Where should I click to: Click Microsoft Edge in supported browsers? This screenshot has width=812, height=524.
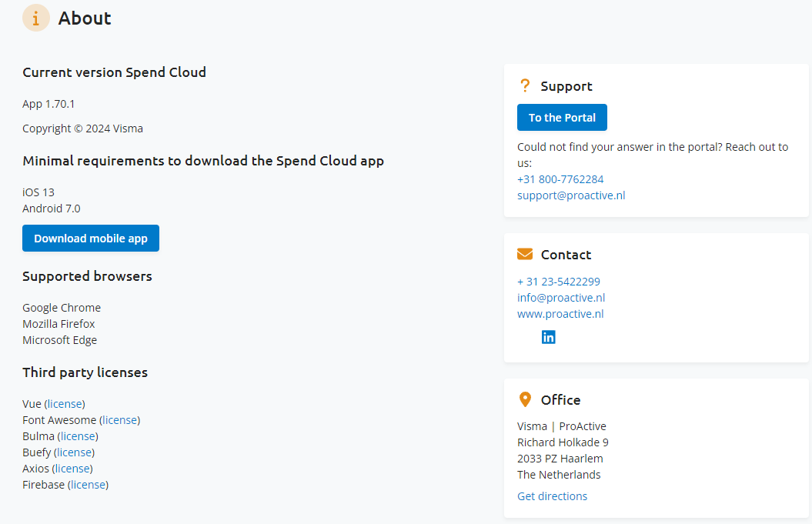(59, 340)
